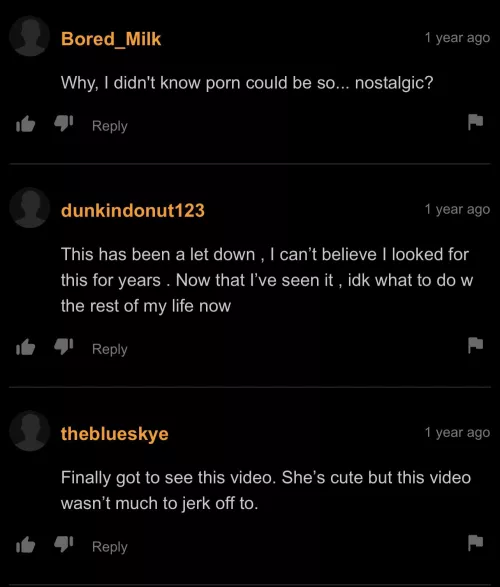Viewport: 500px width, 587px height.
Task: Click theblueskye's avatar picture
Action: tap(30, 431)
